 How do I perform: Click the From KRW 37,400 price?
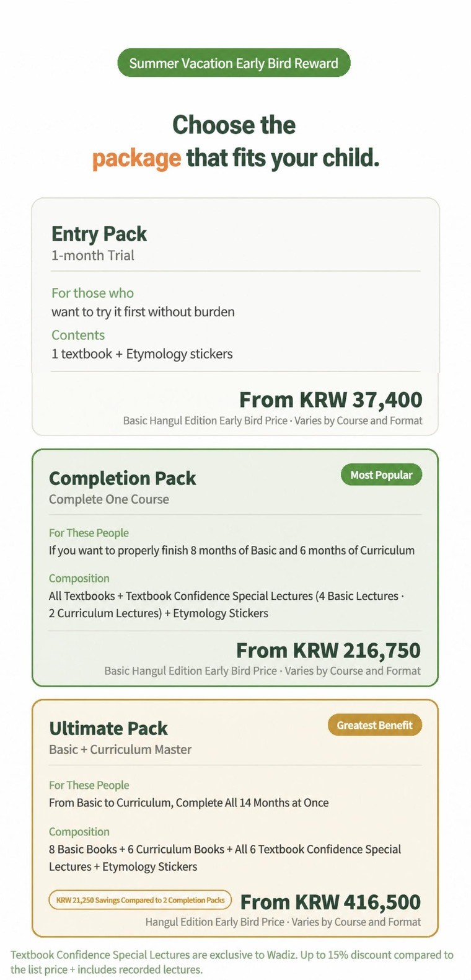[x=331, y=399]
